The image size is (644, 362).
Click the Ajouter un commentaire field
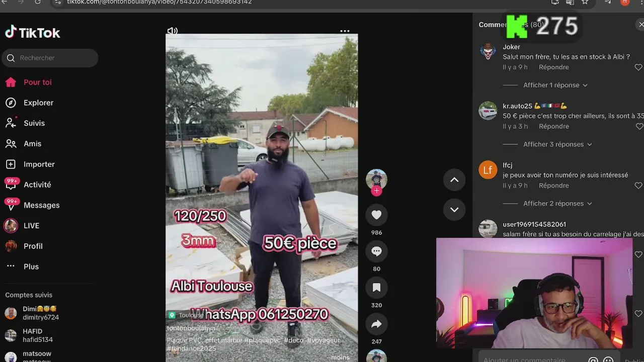click(x=524, y=360)
